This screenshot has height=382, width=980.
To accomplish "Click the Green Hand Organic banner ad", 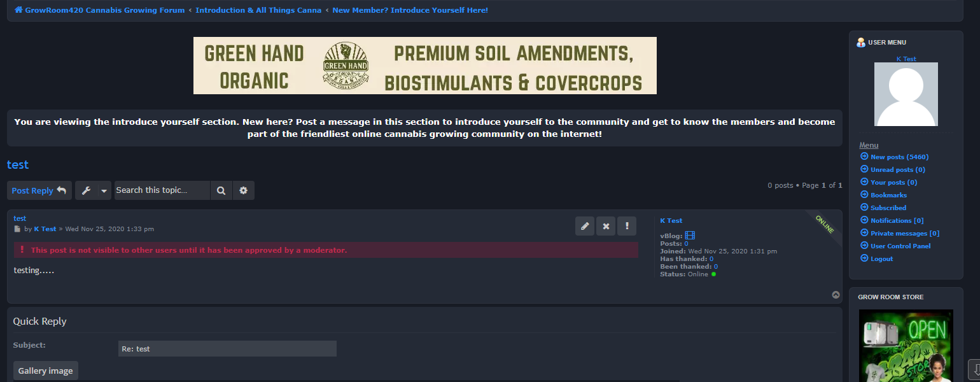I will [424, 66].
